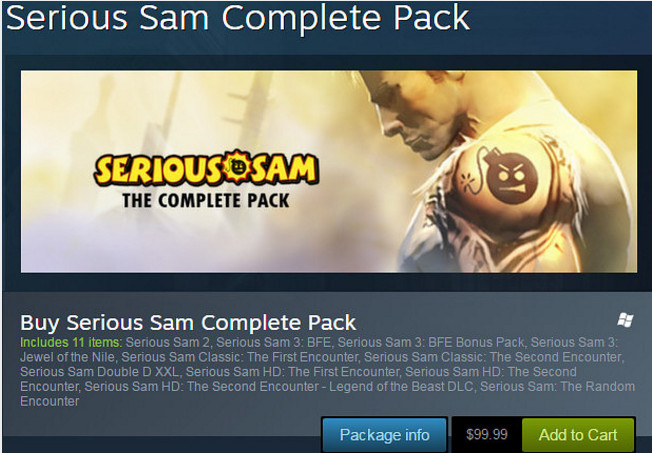Click the Jewel of the Nile item text
The width and height of the screenshot is (652, 453).
point(68,357)
